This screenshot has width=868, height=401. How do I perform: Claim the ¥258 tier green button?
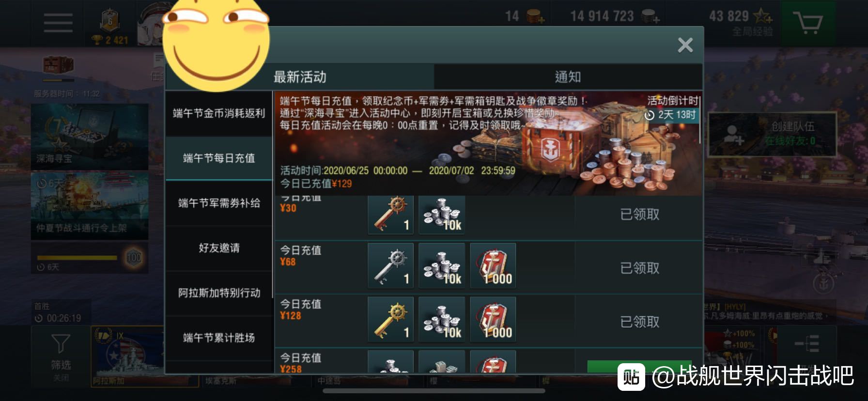(x=639, y=367)
